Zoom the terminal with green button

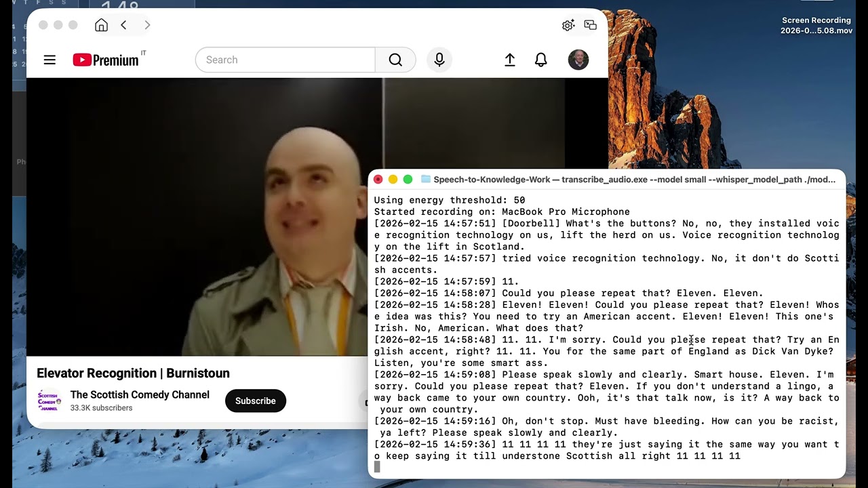(x=408, y=180)
